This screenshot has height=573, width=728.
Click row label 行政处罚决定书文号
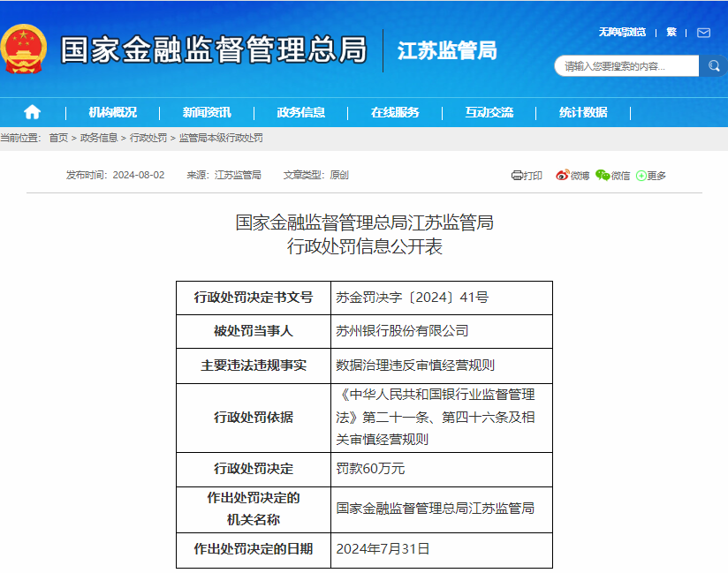(x=254, y=298)
